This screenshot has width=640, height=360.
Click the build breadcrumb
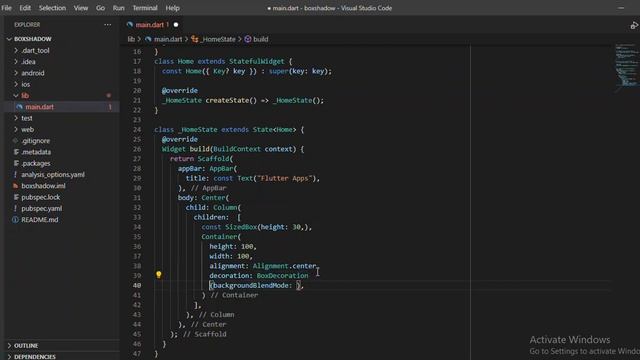(260, 39)
